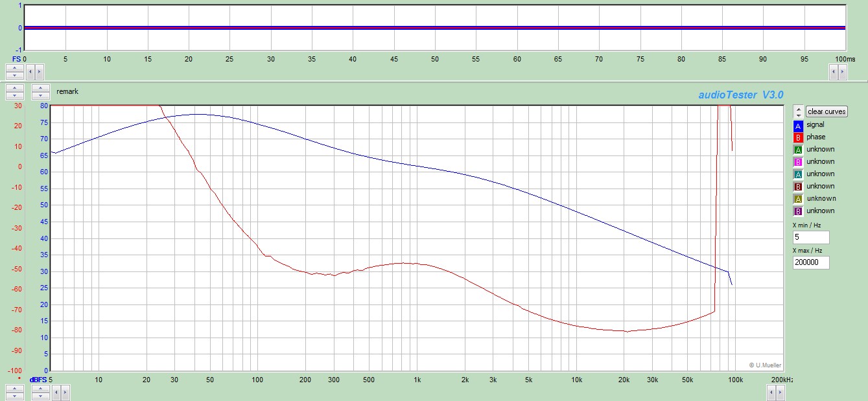Select the olive A unknown curve icon

pyautogui.click(x=798, y=199)
